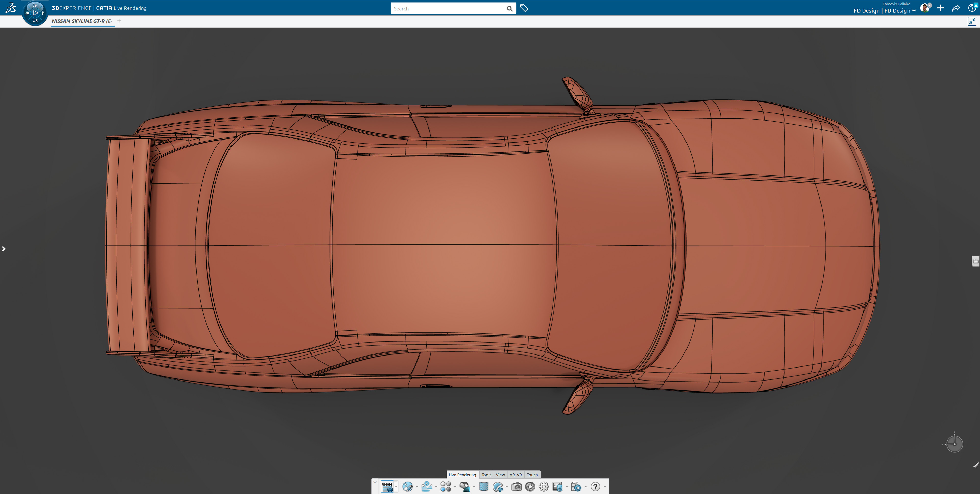Click the tag icon beside the search bar
The image size is (980, 494).
tap(524, 8)
